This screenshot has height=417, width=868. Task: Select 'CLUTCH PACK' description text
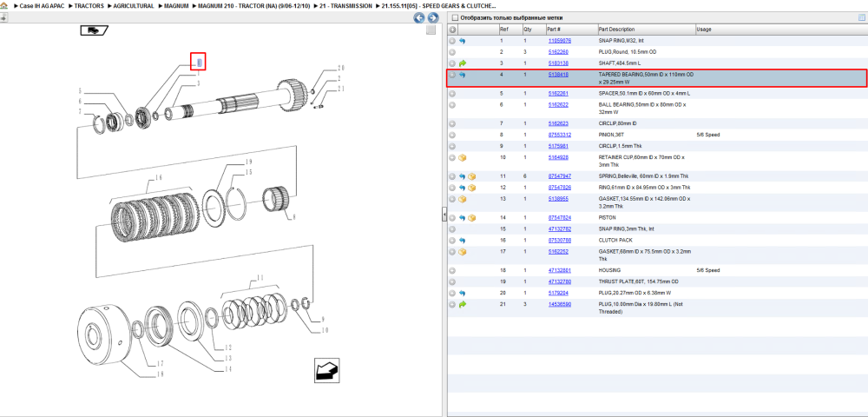coord(615,241)
